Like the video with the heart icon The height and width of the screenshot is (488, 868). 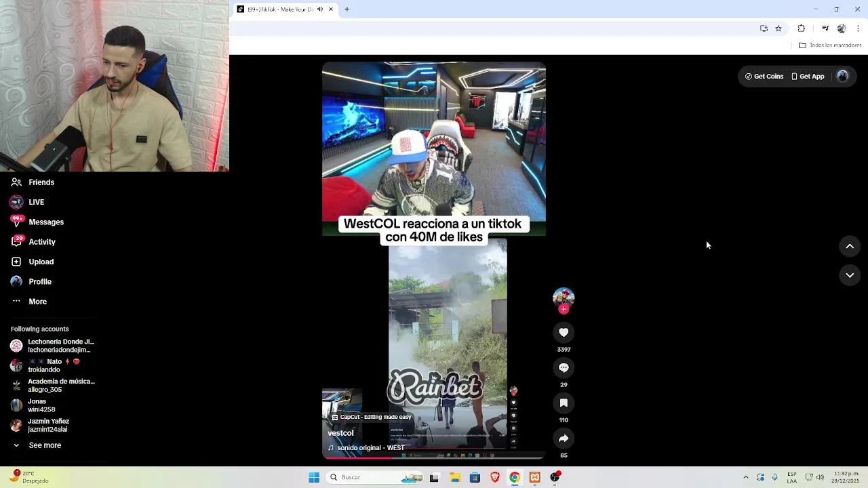[x=564, y=332]
